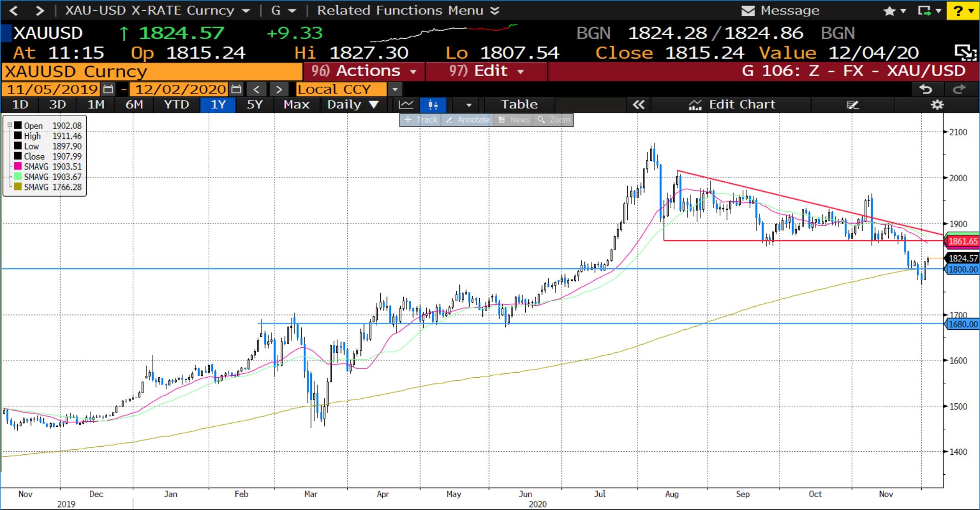Screen dimensions: 980x510
Task: Open the export window dropdown arrow
Action: pyautogui.click(x=938, y=11)
